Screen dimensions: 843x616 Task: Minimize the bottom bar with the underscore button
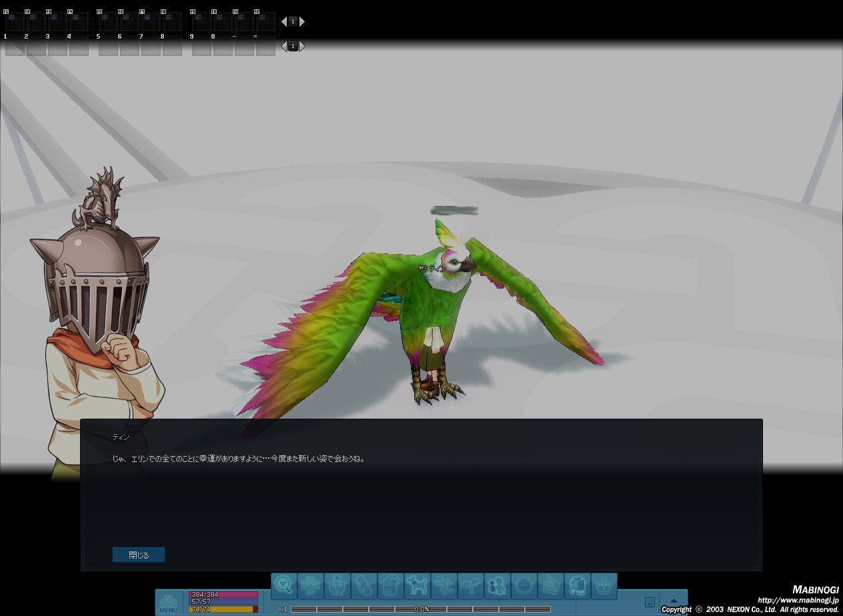tap(650, 602)
